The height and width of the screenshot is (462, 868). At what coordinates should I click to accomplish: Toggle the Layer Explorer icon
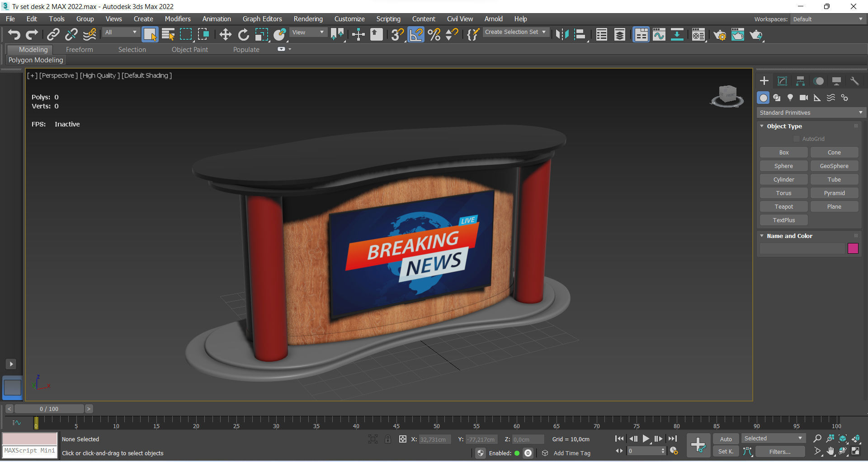[619, 35]
